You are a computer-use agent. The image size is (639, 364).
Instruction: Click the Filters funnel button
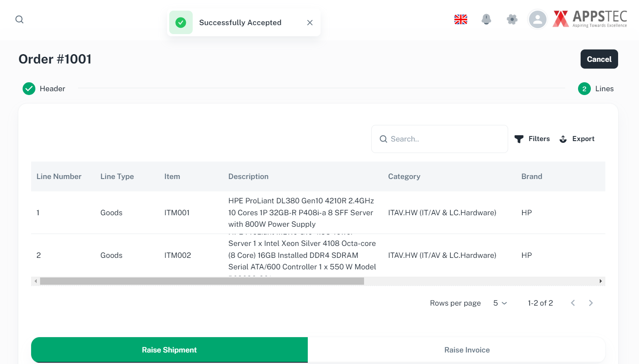tap(532, 139)
